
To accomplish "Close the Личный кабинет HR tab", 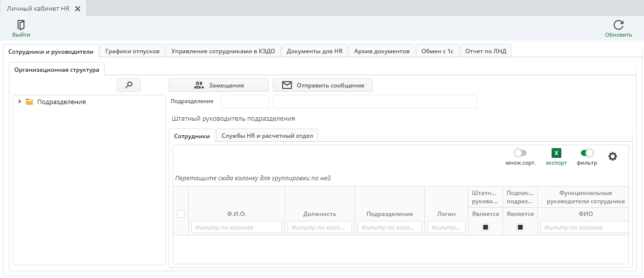I will coord(78,9).
